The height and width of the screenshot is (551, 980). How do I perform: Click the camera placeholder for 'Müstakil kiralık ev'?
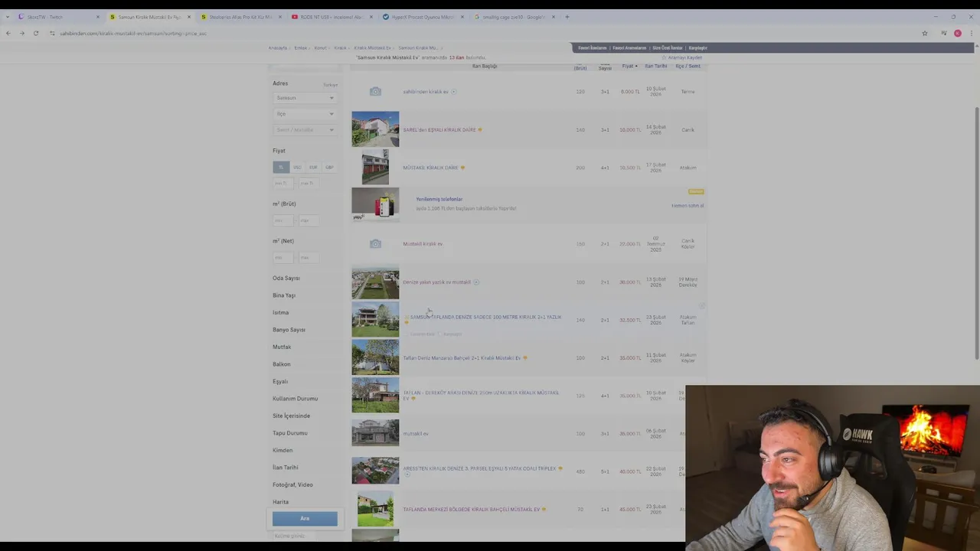tap(375, 244)
